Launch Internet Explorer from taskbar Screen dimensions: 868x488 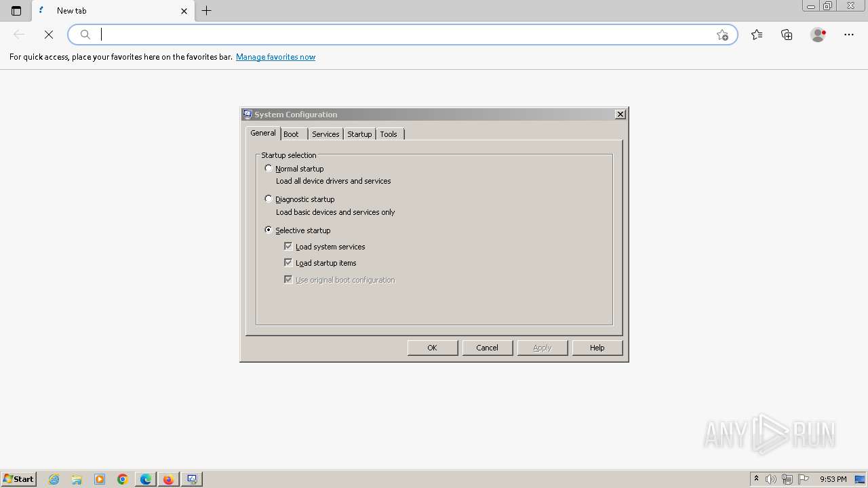pos(54,479)
